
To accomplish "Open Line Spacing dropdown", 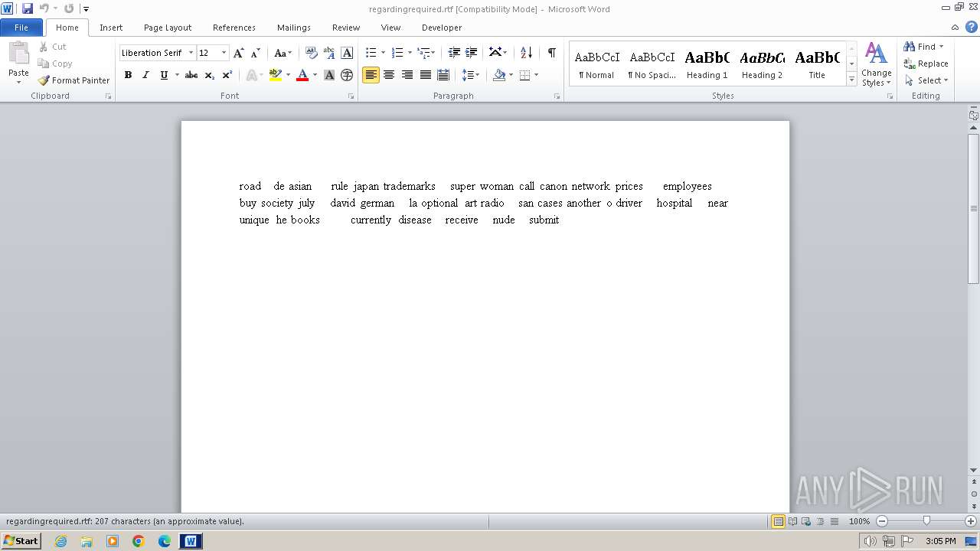I will pos(471,75).
